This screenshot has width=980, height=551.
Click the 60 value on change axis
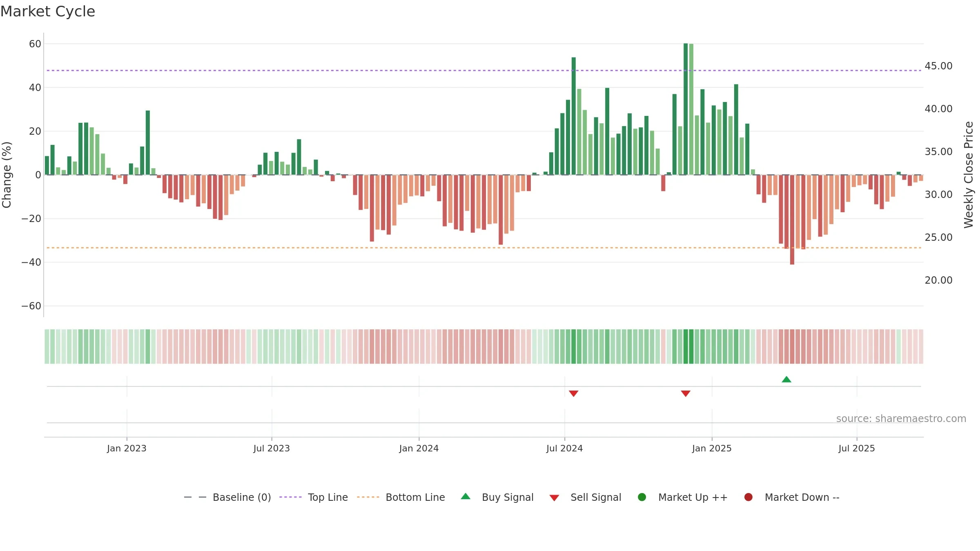click(x=35, y=44)
